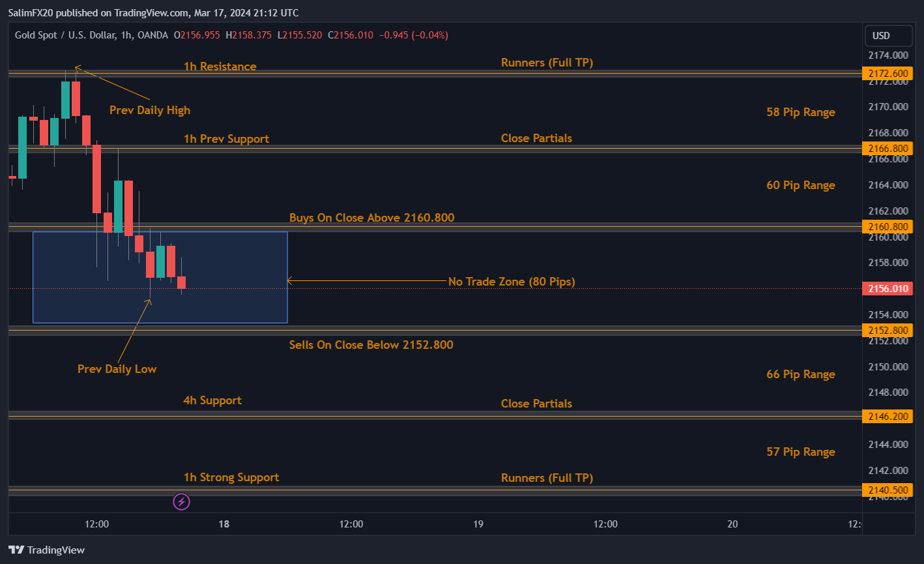Click the 2140.500 support price label
Image resolution: width=924 pixels, height=564 pixels.
tap(888, 489)
